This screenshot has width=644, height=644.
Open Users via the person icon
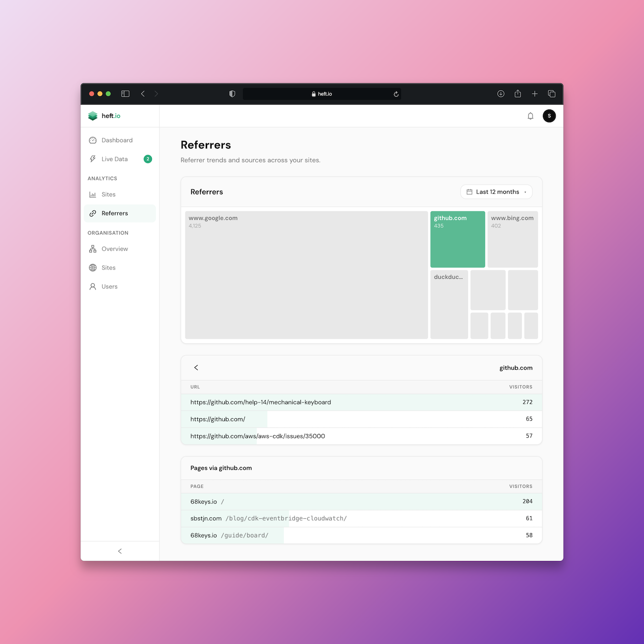point(93,286)
